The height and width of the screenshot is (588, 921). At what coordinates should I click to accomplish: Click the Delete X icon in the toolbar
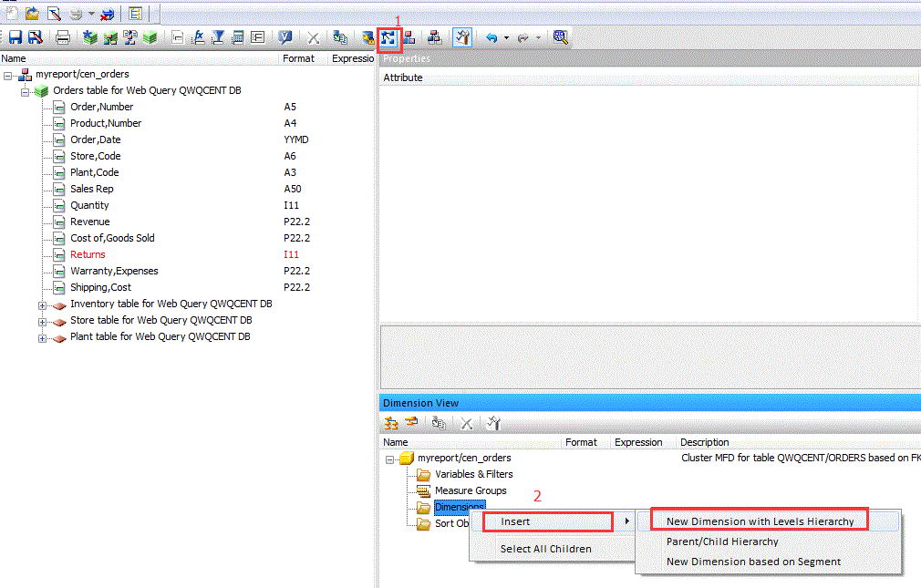click(314, 36)
